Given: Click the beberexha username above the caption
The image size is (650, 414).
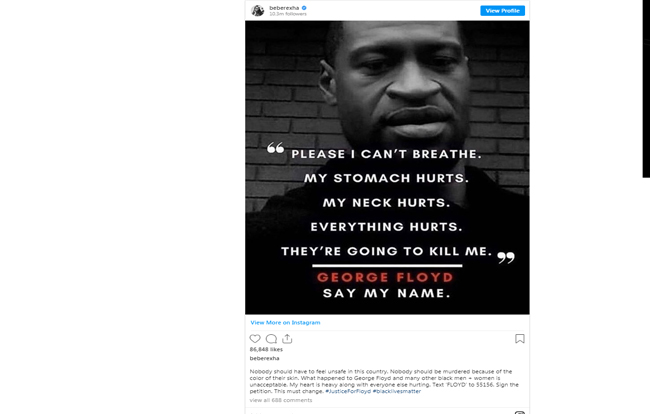Looking at the screenshot, I should pos(264,358).
